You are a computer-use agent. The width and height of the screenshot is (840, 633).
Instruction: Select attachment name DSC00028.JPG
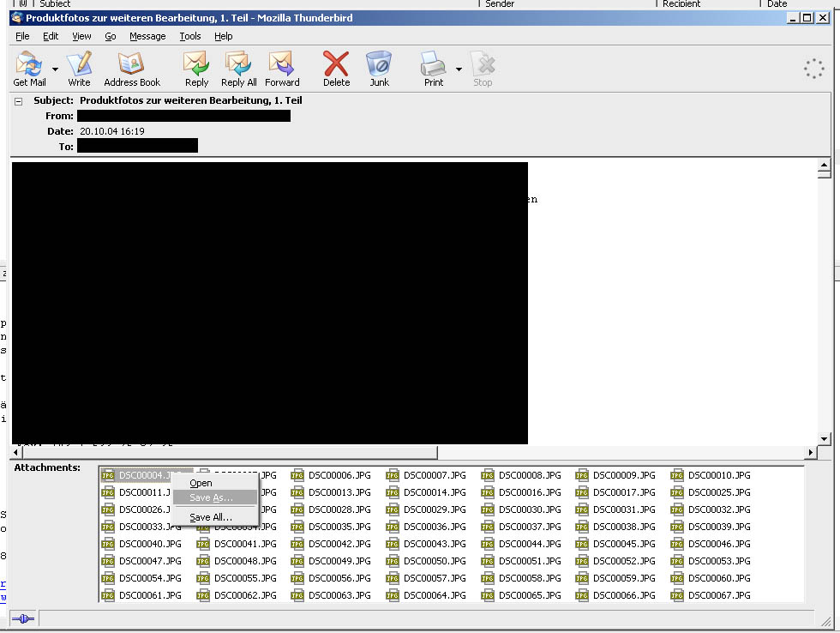point(339,509)
